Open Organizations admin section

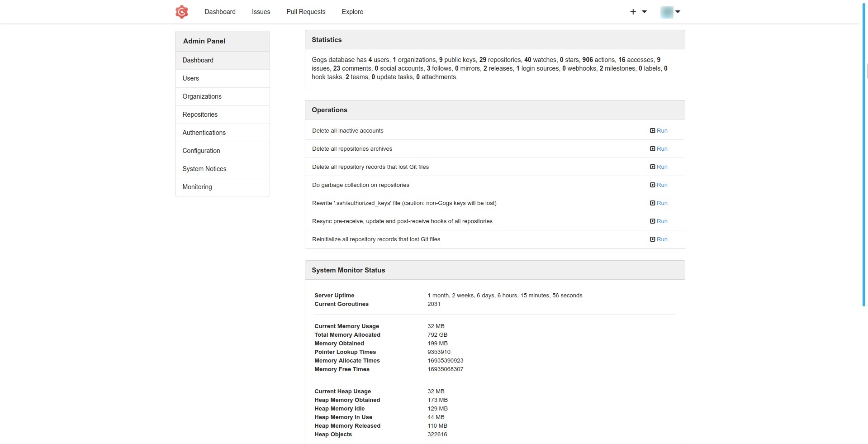(x=202, y=96)
